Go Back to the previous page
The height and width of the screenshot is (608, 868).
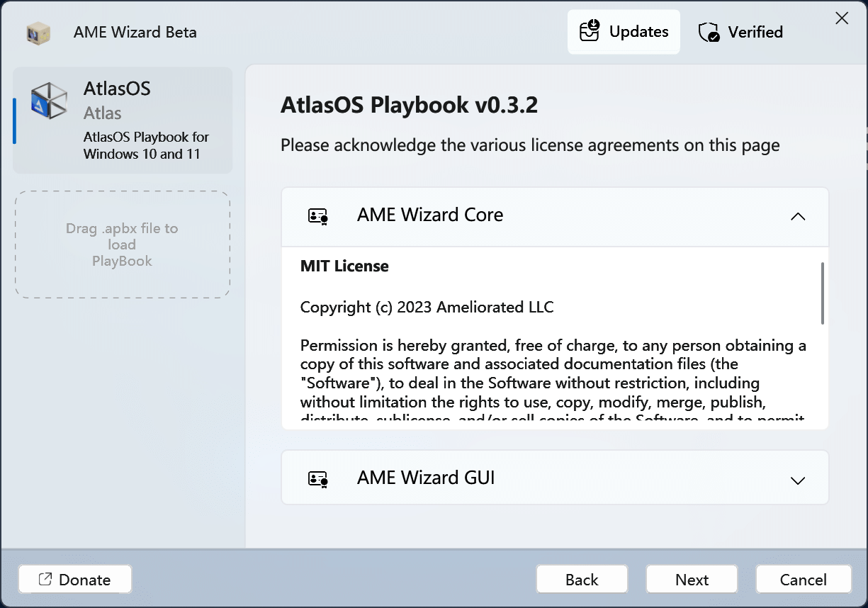[x=582, y=579]
